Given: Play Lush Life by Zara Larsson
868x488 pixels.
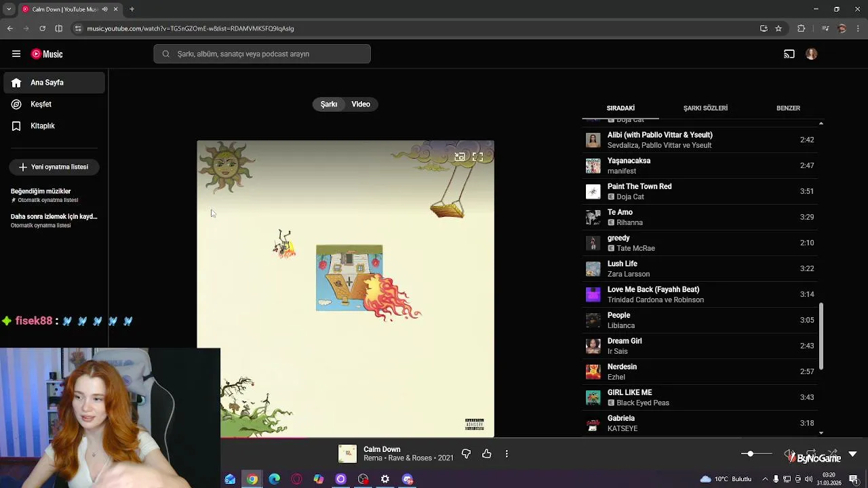Looking at the screenshot, I should [x=700, y=268].
